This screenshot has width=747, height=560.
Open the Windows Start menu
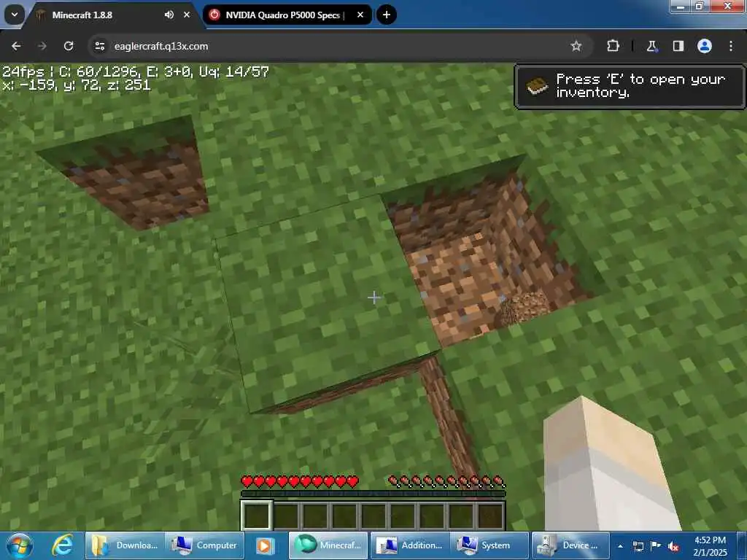coord(20,545)
